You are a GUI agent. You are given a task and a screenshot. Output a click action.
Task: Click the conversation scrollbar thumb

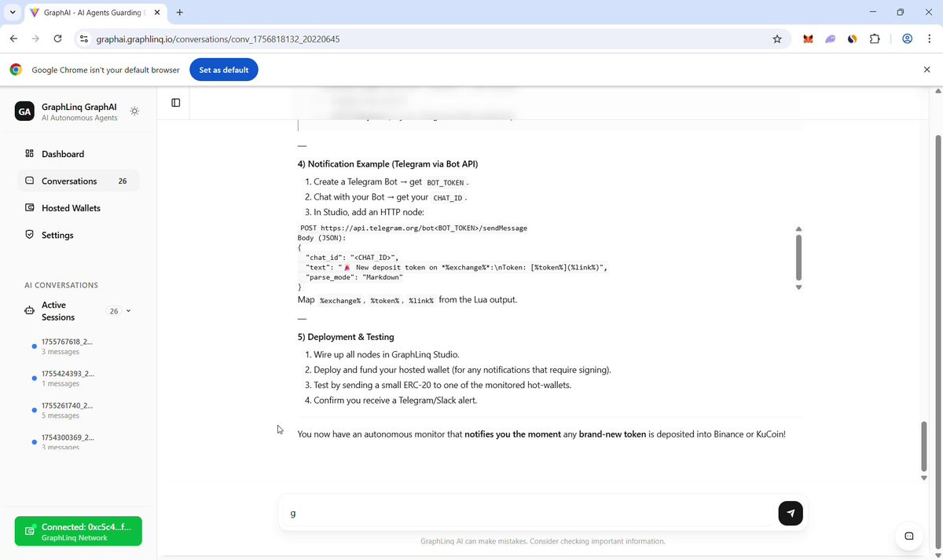pos(924,446)
